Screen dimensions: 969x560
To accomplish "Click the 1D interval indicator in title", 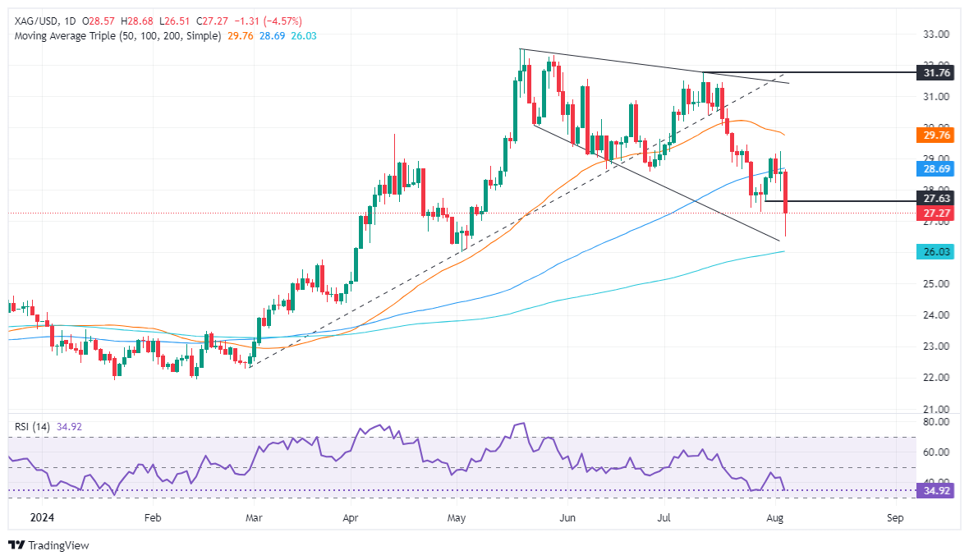I will (x=70, y=21).
